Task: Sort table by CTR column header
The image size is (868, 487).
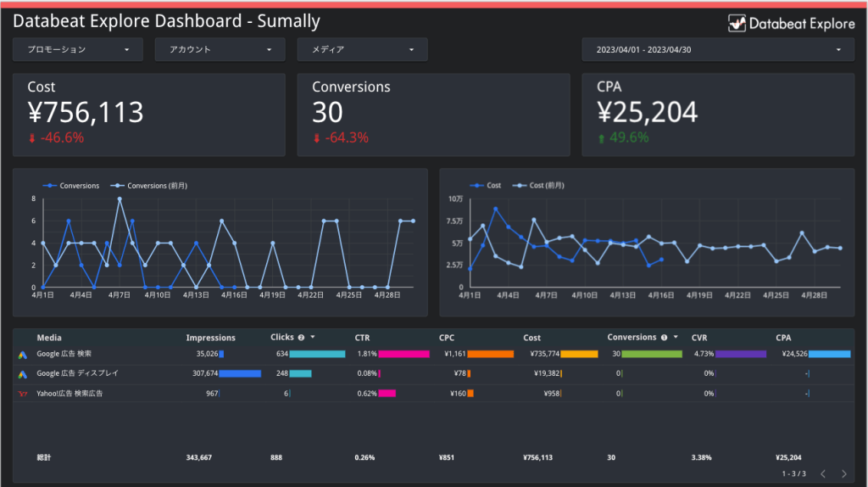Action: [362, 338]
